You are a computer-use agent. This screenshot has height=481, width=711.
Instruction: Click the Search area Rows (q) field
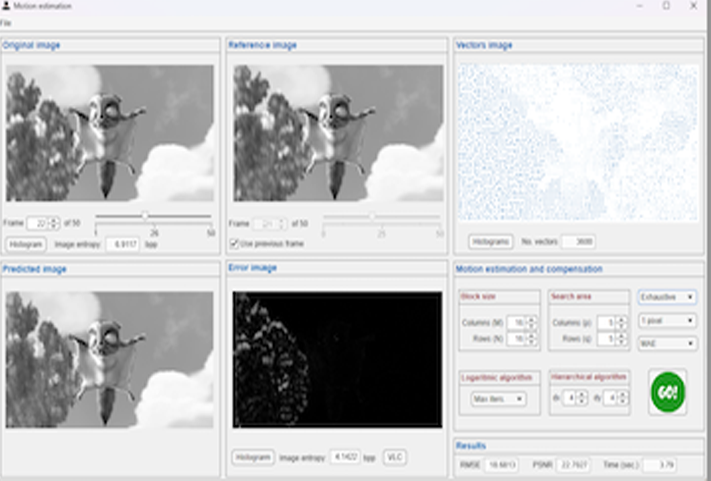coord(607,339)
